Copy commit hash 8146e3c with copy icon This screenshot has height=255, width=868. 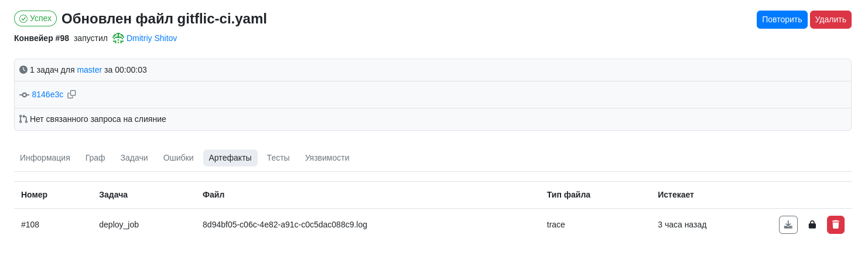coord(71,94)
